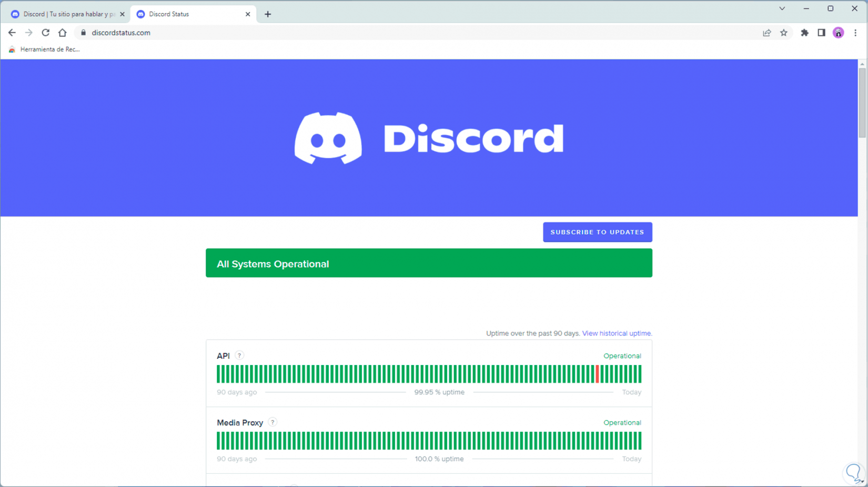Minimize the browser window
This screenshot has width=868, height=487.
(806, 8)
